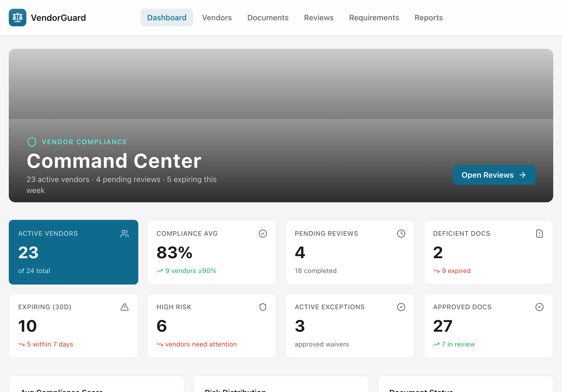Click the trend-up icon next to 7 in review
Image resolution: width=562 pixels, height=392 pixels.
[x=436, y=345]
